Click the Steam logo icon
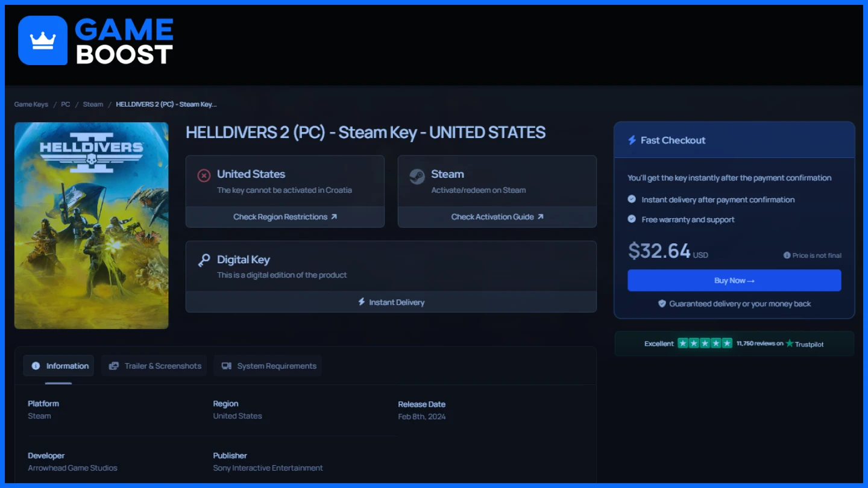 [417, 176]
